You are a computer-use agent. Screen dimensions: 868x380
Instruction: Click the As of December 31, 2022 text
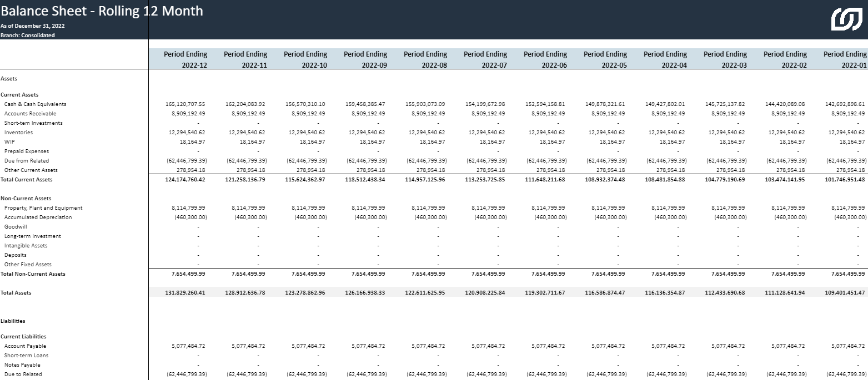point(32,26)
